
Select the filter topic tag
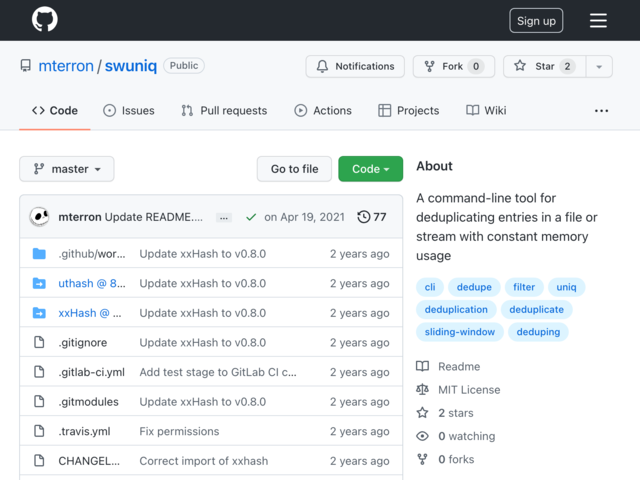[x=524, y=287]
